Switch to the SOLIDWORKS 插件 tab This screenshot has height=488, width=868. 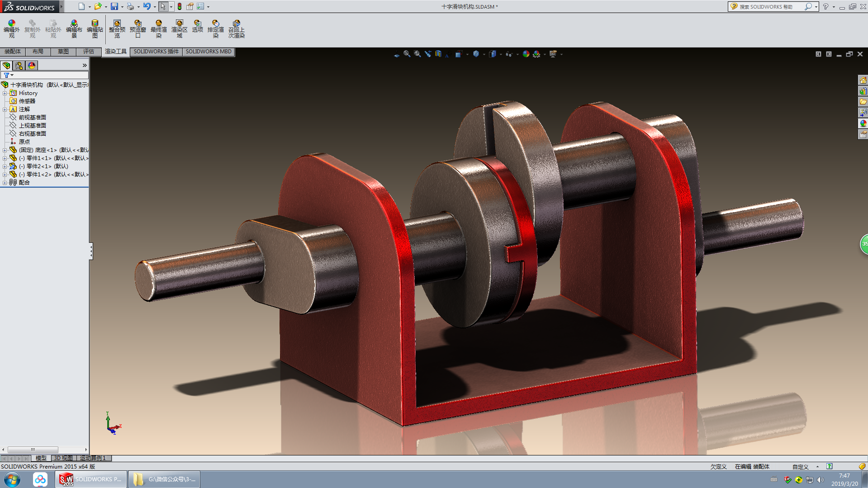point(156,52)
